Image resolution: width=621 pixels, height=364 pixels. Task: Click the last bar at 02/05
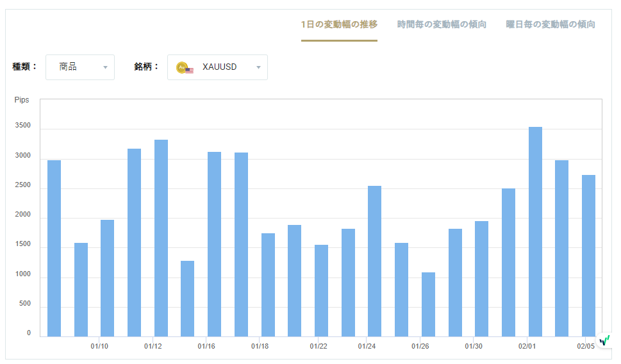588,256
